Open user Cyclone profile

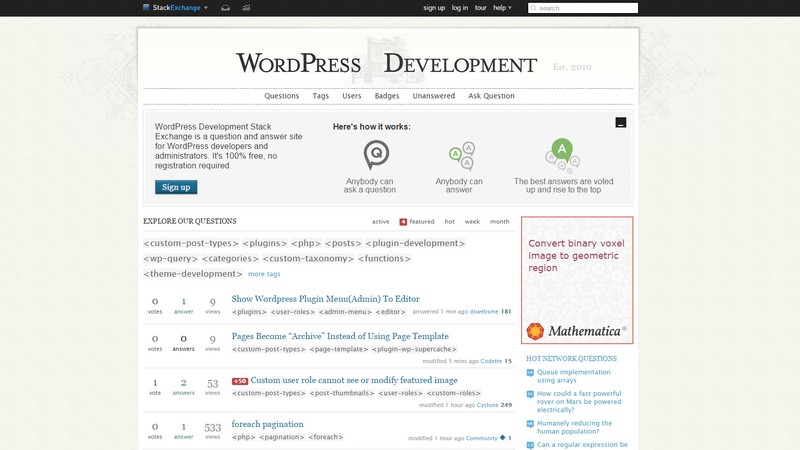[487, 405]
